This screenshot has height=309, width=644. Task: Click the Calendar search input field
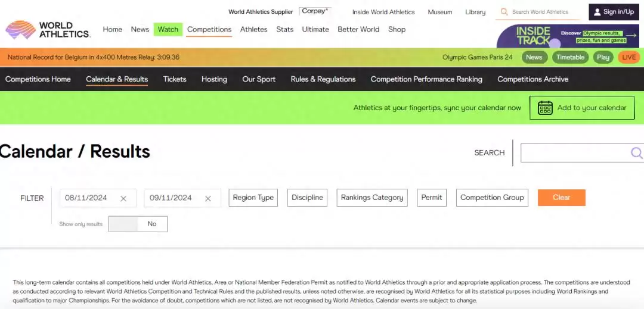tap(575, 153)
